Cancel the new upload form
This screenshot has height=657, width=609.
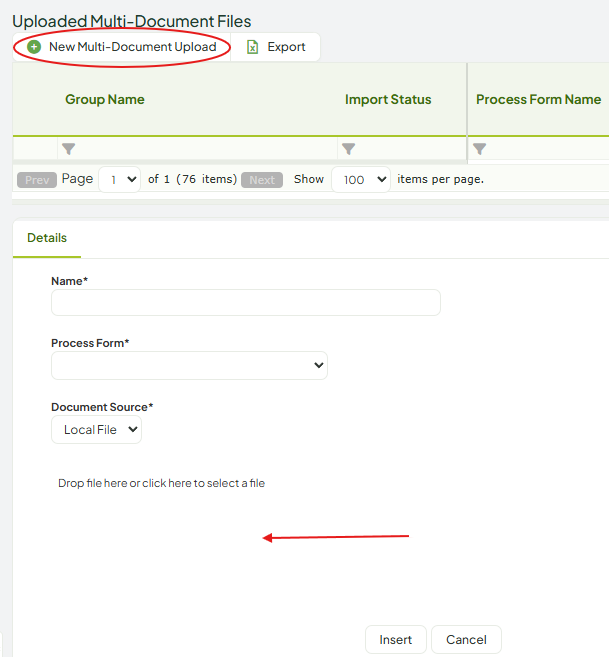tap(466, 640)
